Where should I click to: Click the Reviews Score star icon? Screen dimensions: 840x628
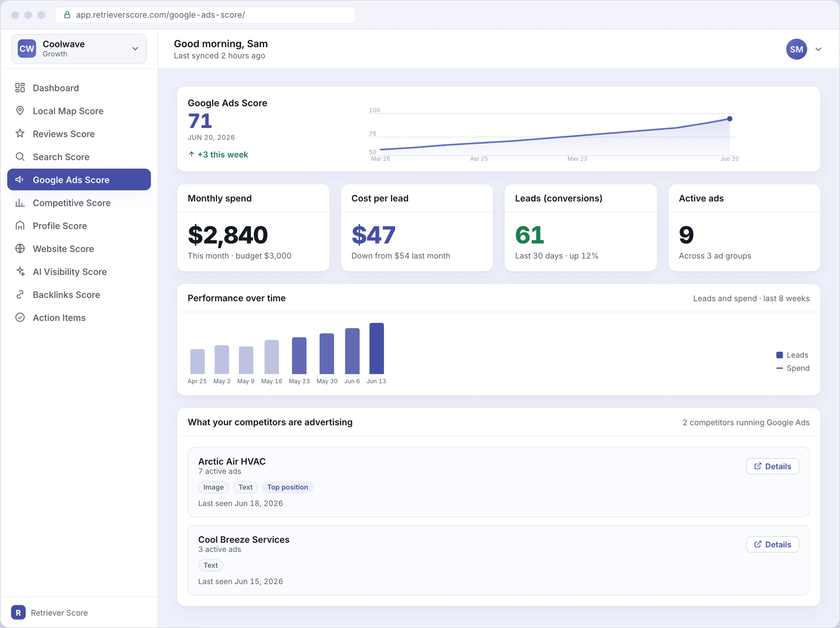click(20, 133)
